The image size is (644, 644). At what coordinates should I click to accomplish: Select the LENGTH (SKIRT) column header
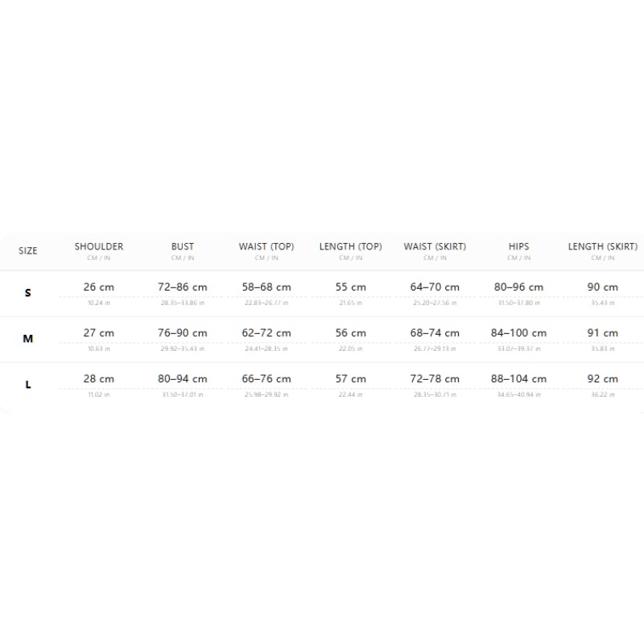(602, 246)
